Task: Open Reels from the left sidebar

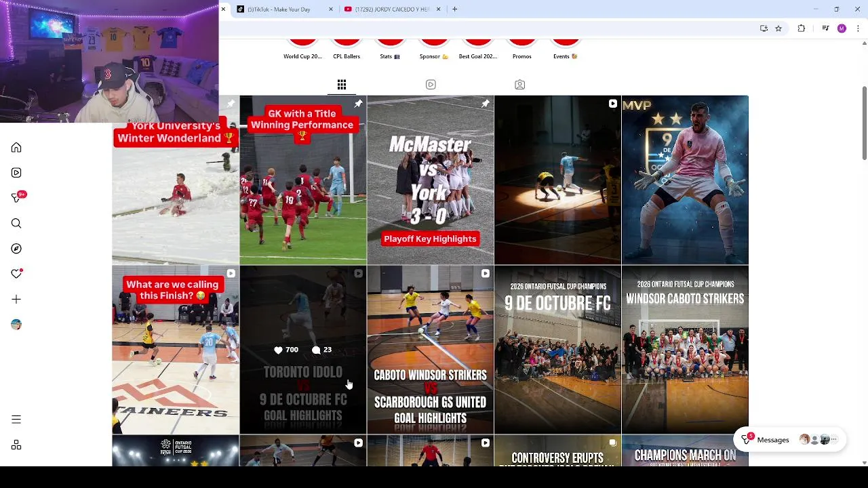Action: click(x=16, y=173)
